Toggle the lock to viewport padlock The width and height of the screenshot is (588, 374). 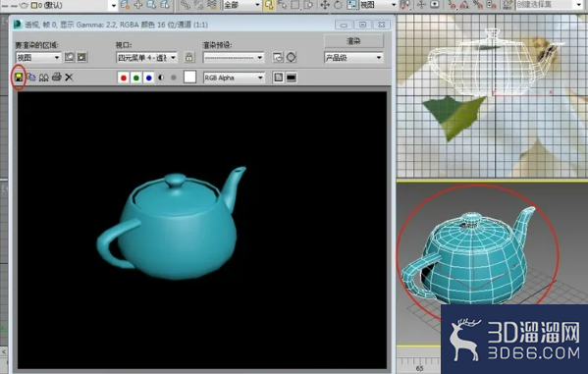pos(189,57)
